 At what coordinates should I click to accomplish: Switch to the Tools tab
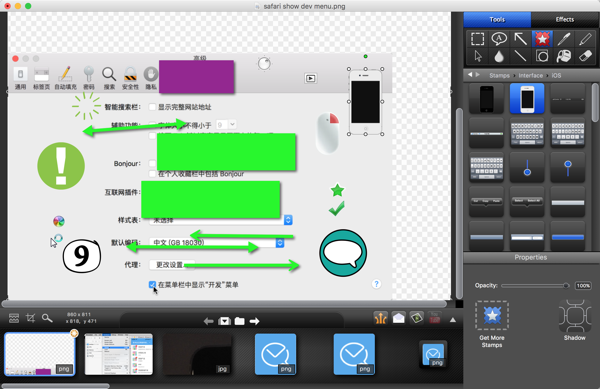coord(497,20)
